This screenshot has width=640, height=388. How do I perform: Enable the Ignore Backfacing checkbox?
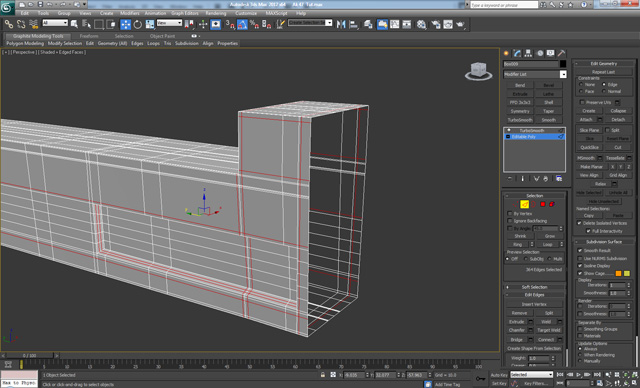[510, 221]
